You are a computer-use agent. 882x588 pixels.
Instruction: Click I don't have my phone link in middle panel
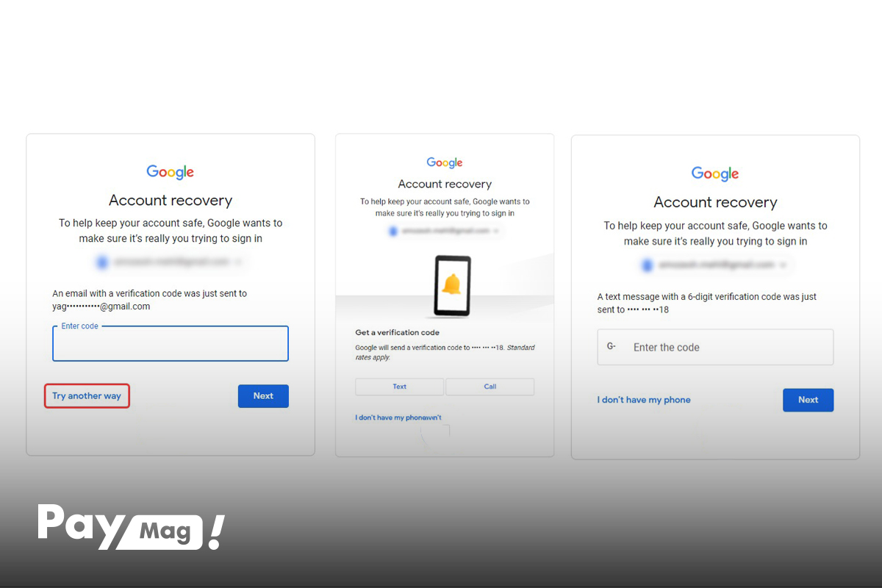[x=398, y=417]
